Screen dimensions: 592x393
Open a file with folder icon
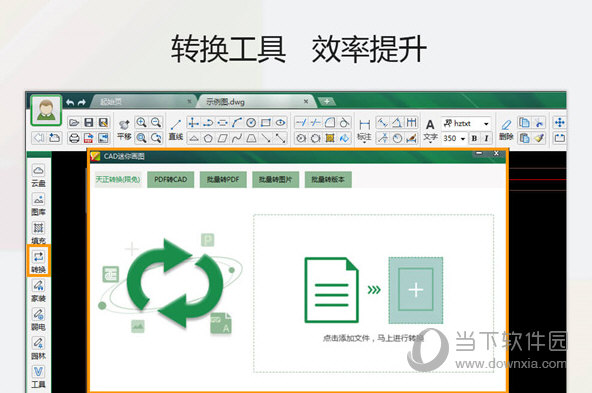pos(74,122)
